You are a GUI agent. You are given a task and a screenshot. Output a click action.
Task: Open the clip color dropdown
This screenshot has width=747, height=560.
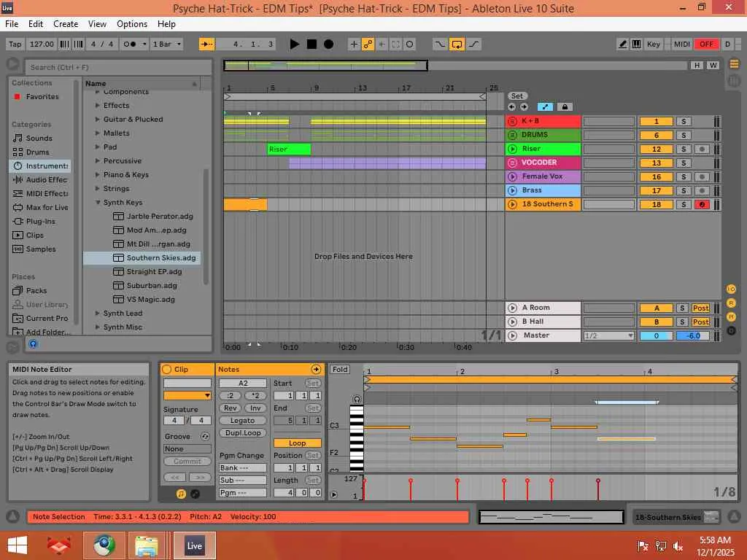pyautogui.click(x=187, y=395)
